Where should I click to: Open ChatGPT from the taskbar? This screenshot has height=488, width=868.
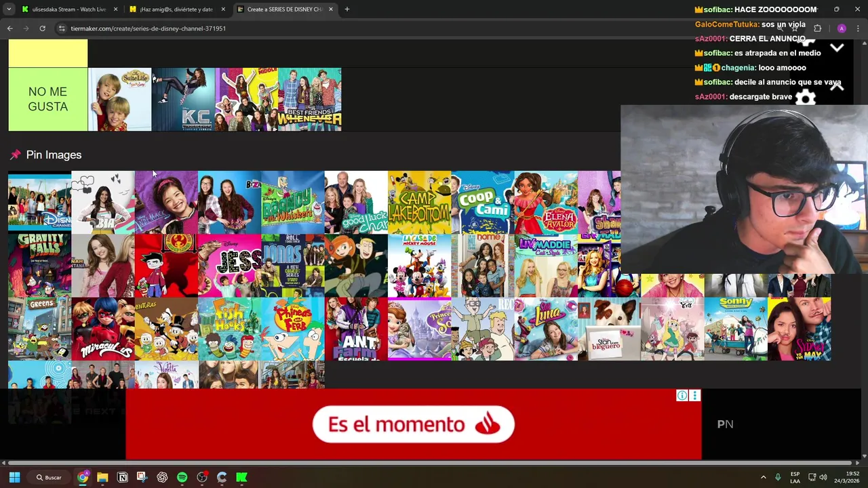(x=162, y=477)
